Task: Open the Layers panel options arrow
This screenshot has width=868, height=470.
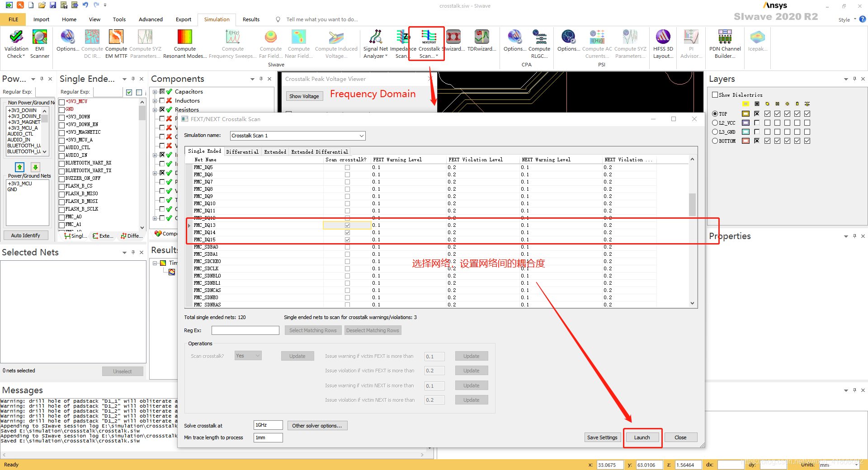Action: pos(846,79)
